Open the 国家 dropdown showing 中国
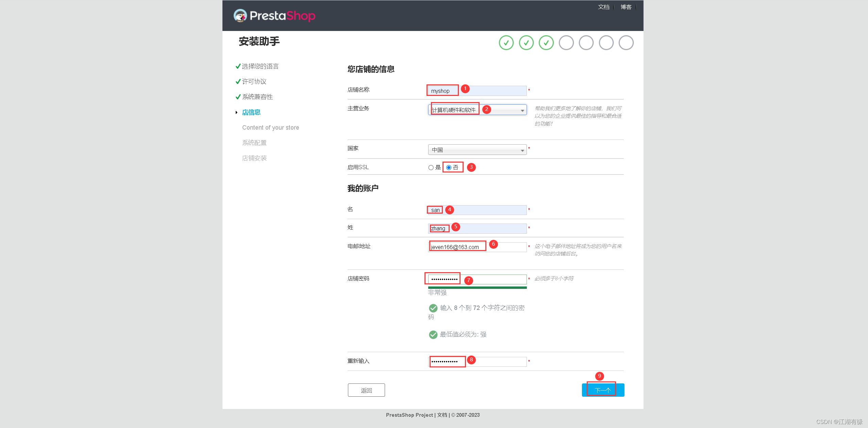868x428 pixels. 477,150
